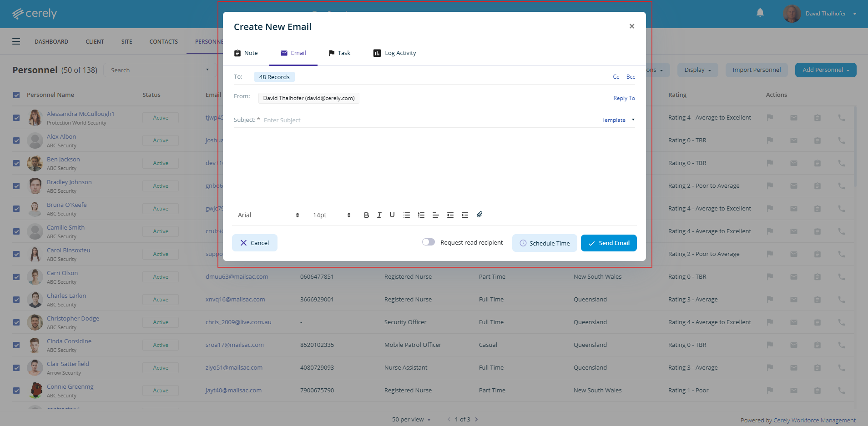The width and height of the screenshot is (868, 426).
Task: Click the Reply To link
Action: [624, 98]
